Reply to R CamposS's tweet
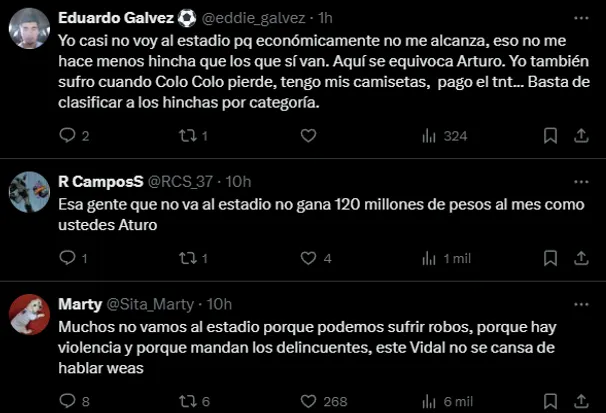 click(x=68, y=258)
